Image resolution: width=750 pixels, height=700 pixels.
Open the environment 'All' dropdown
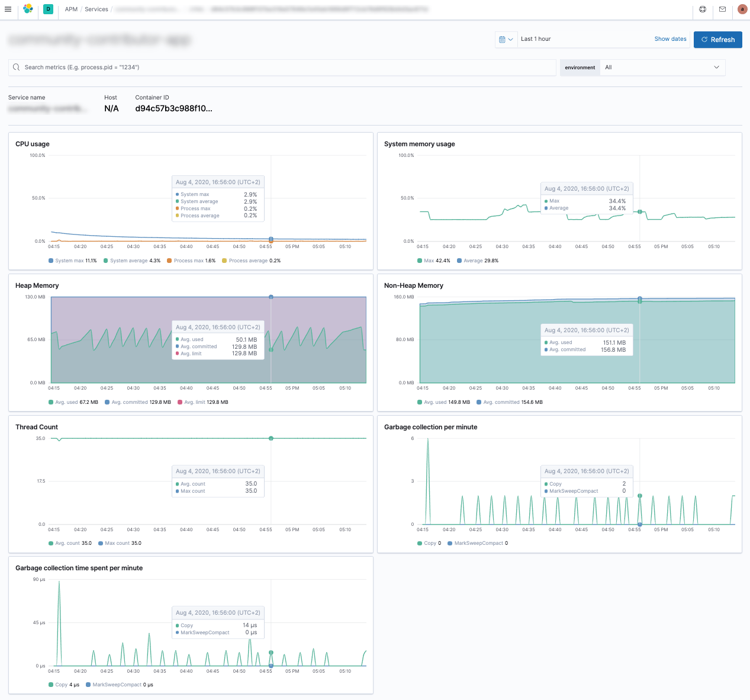pos(662,67)
